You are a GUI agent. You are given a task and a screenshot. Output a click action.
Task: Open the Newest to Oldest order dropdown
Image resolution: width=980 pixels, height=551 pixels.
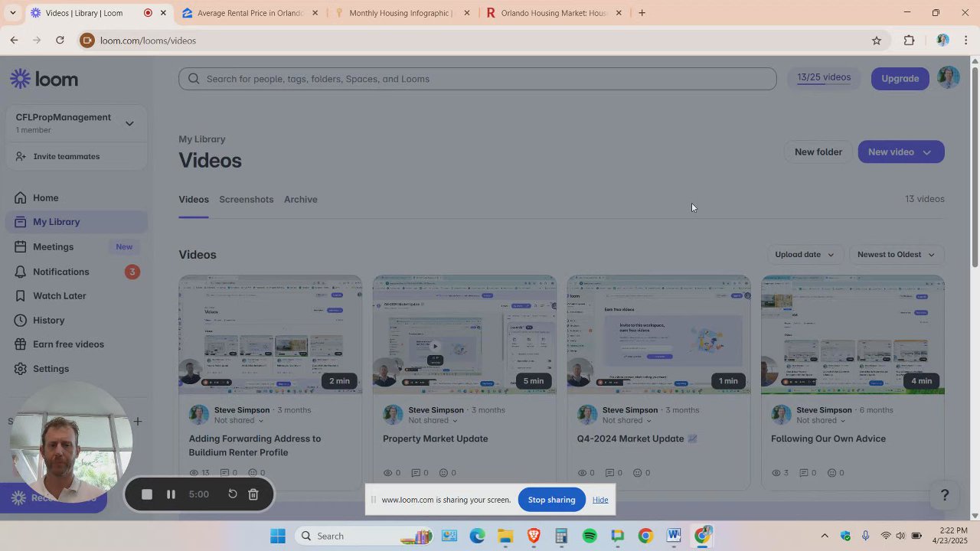coord(896,255)
